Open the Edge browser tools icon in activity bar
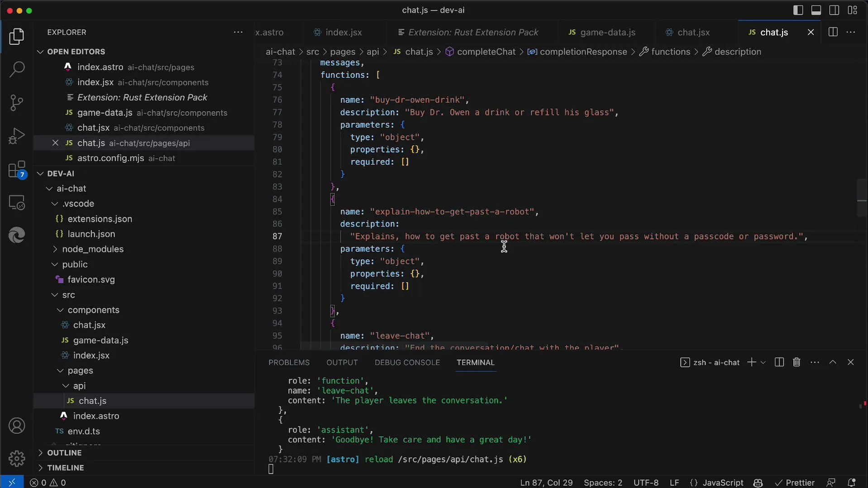This screenshot has width=868, height=488. point(17,235)
